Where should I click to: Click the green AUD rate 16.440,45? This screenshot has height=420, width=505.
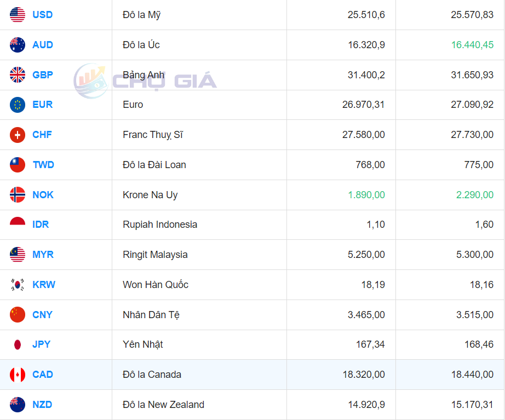pos(472,45)
